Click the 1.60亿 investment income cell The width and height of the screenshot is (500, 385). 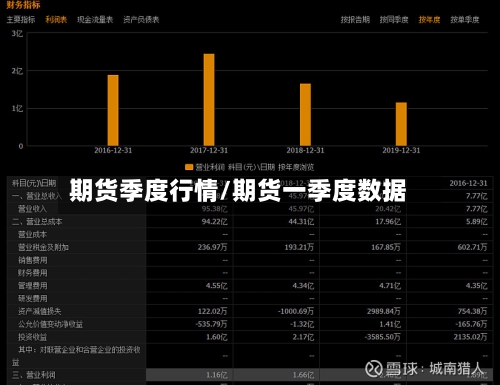coord(217,337)
